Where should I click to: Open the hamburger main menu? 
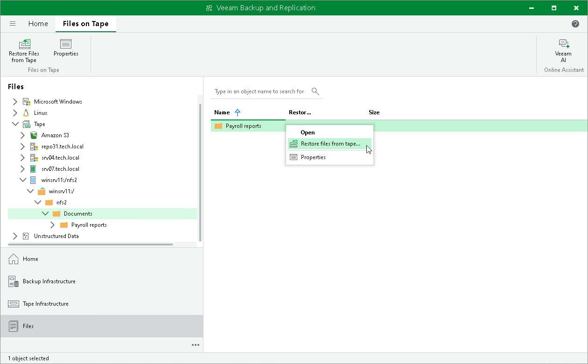pyautogui.click(x=13, y=24)
